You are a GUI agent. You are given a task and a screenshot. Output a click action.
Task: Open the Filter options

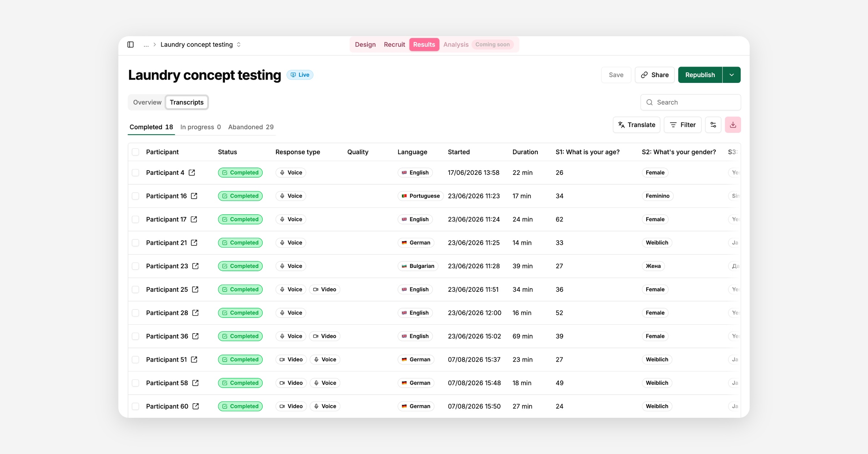682,125
